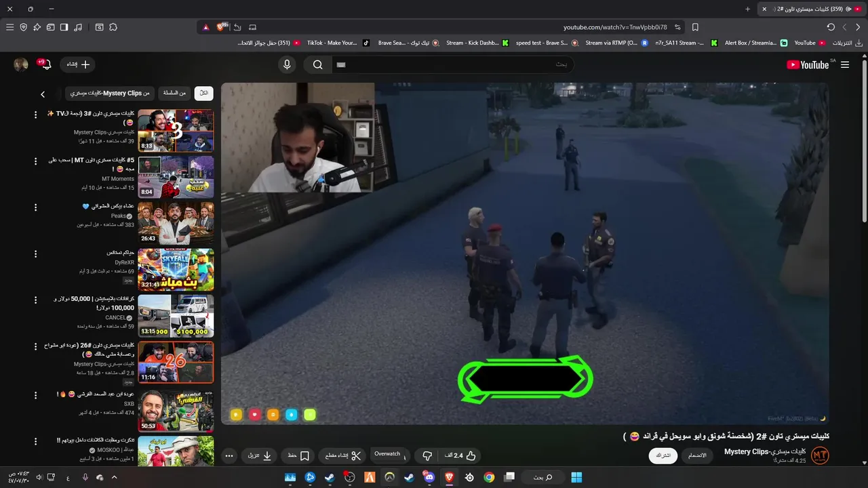868x488 pixels.
Task: Click the site settings tune icon
Action: [x=677, y=27]
